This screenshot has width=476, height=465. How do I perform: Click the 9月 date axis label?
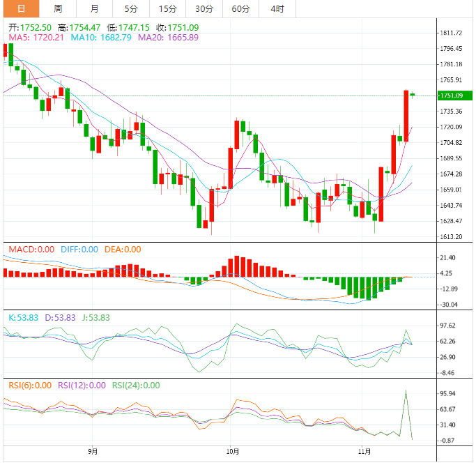click(93, 452)
